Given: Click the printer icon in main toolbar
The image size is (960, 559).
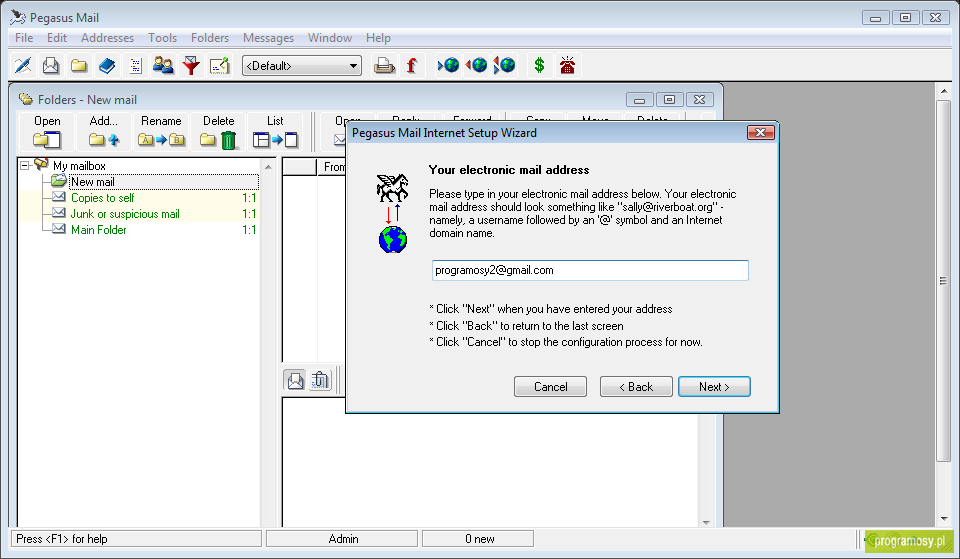Looking at the screenshot, I should [384, 66].
